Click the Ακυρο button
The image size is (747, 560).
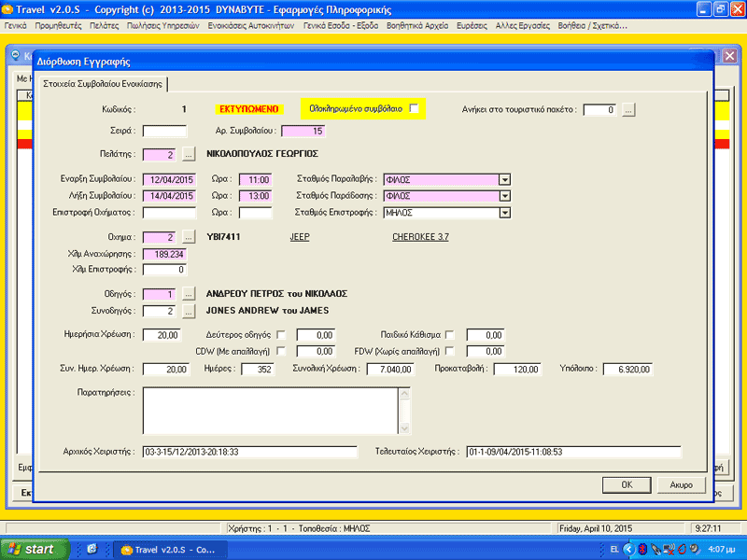[682, 484]
